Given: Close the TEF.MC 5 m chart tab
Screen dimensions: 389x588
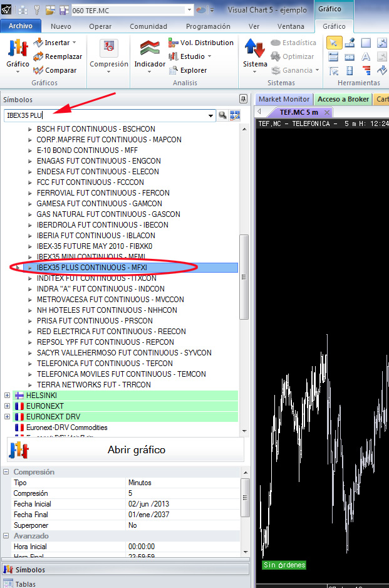Looking at the screenshot, I should point(327,112).
